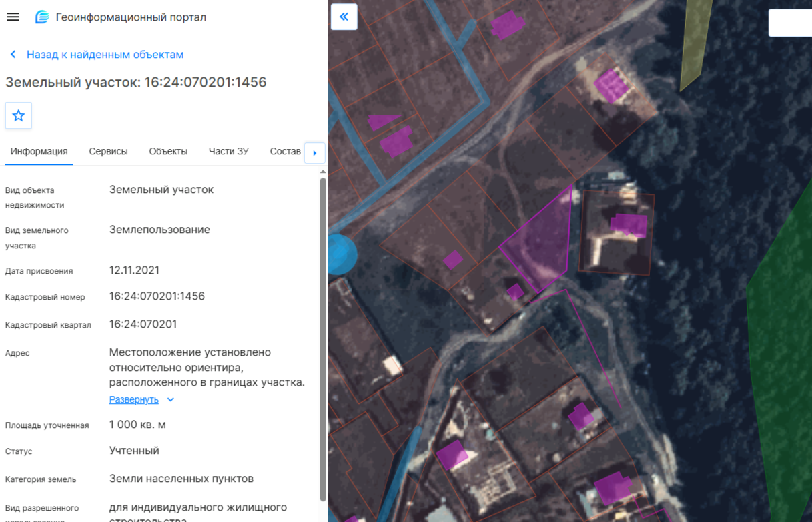Click the parcel heading 16:24:070201:1456
812x522 pixels.
coord(136,82)
